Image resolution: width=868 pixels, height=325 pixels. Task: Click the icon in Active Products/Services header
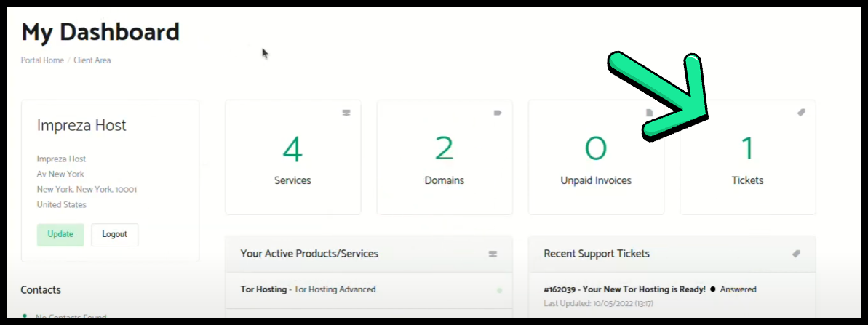[493, 254]
